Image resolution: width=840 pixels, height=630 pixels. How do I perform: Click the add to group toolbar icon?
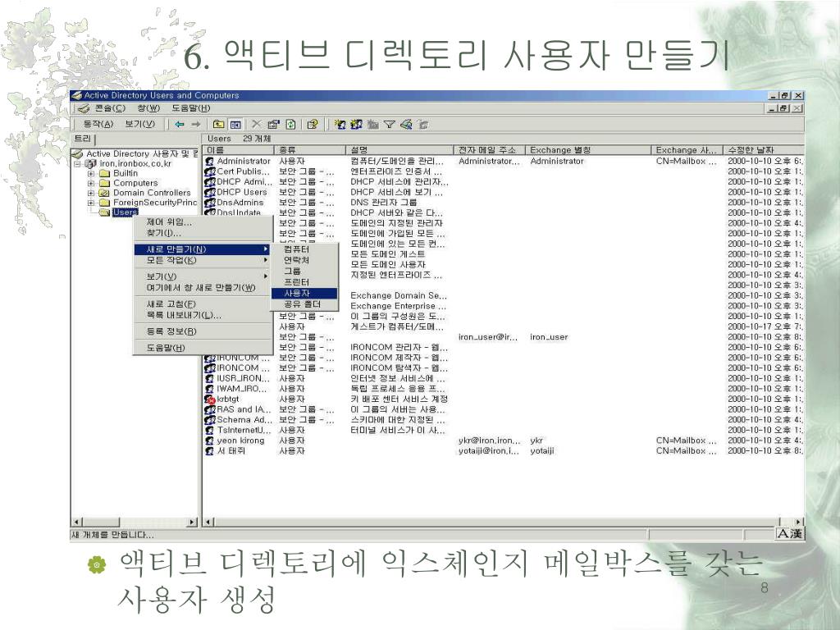(423, 125)
